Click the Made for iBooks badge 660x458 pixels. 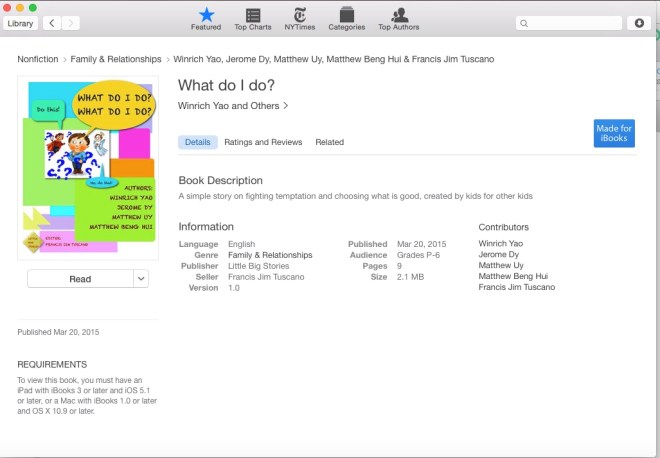click(x=613, y=133)
